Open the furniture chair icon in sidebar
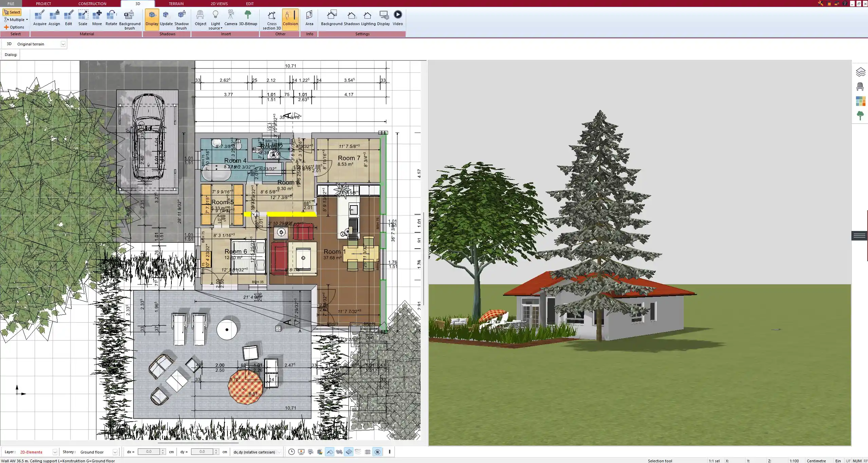Screen dimensions: 868x463 pos(860,86)
